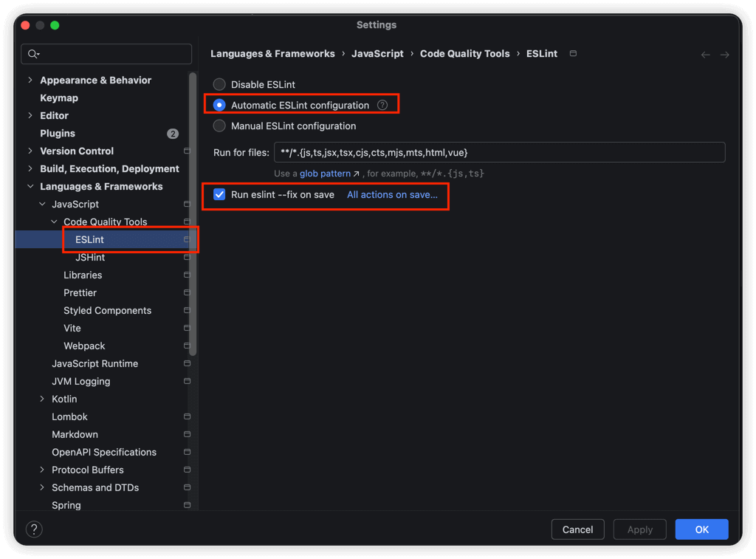Click the forward navigation arrow near the breadcrumbs
The image size is (756, 559).
pos(724,53)
